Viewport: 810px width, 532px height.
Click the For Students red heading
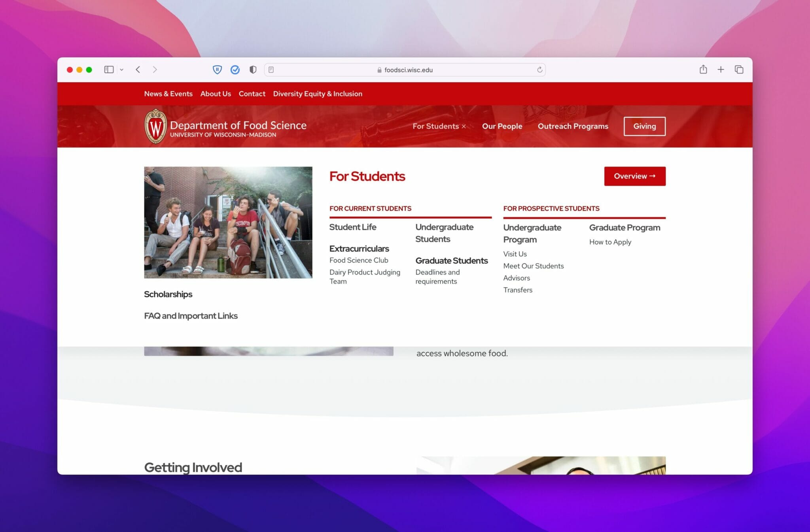367,176
